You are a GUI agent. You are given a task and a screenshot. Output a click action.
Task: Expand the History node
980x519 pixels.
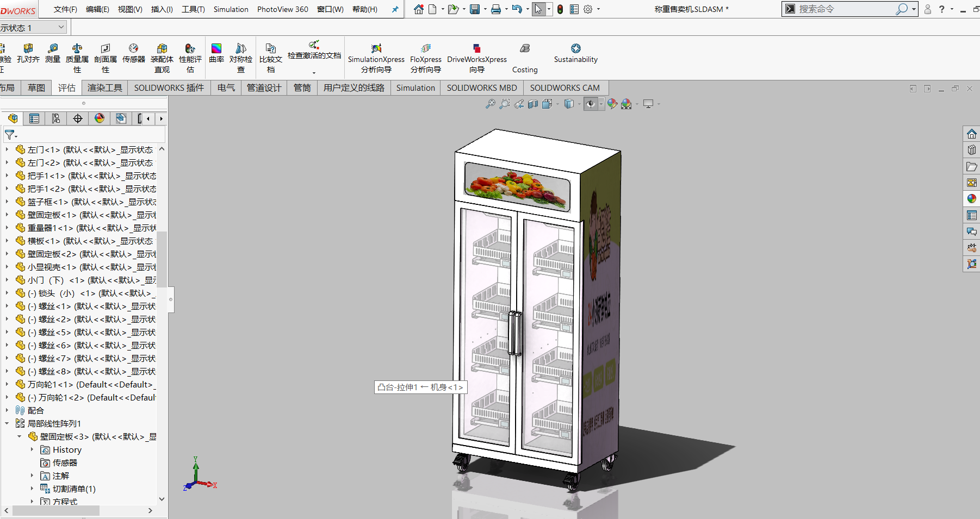click(32, 449)
